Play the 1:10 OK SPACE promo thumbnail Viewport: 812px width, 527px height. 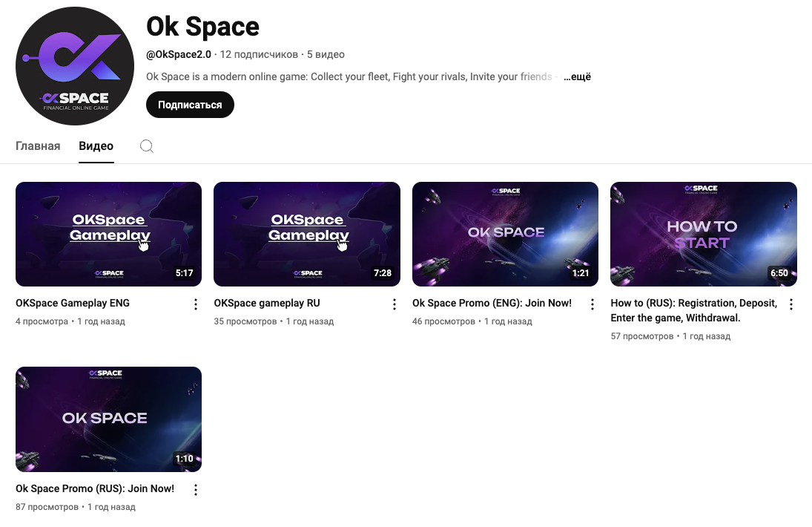click(108, 419)
